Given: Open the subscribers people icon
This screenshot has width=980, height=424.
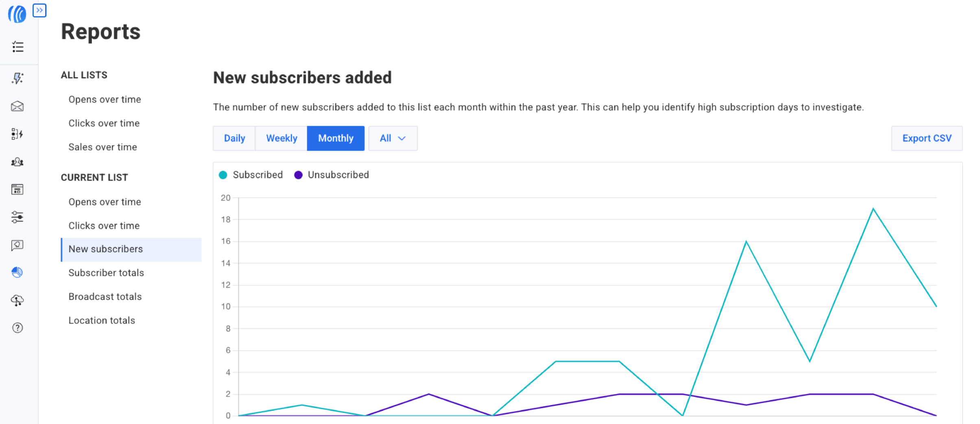Looking at the screenshot, I should tap(17, 162).
